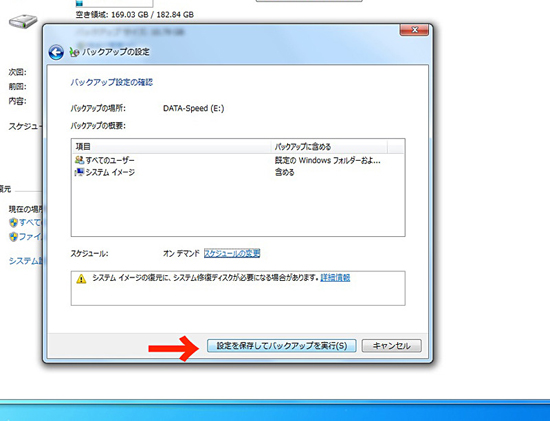Click DATA-Speed (E:) backup location text
Image resolution: width=550 pixels, height=421 pixels.
pos(194,108)
